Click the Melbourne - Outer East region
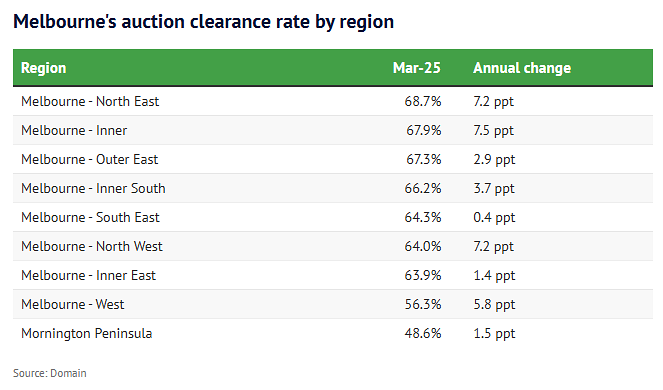 90,159
